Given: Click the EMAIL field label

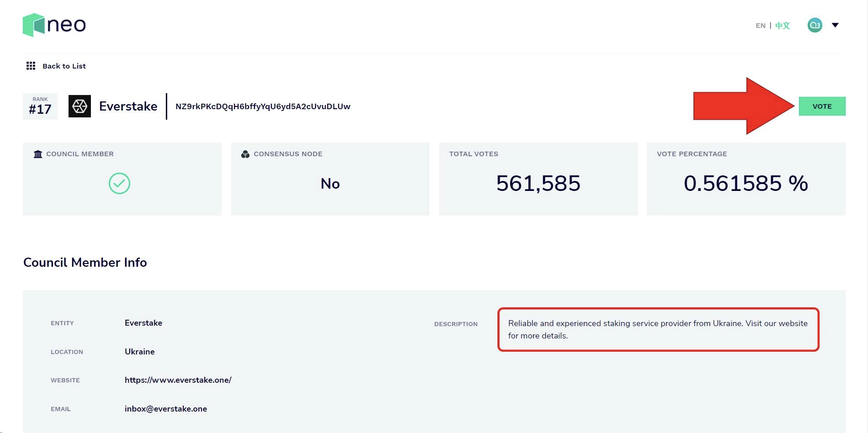Looking at the screenshot, I should tap(61, 409).
